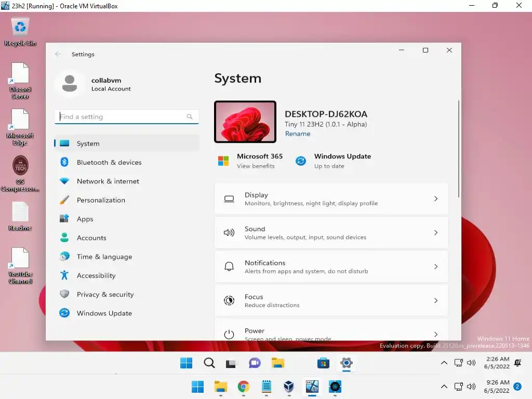This screenshot has height=399, width=532.
Task: Open Search on the guest taskbar
Action: (x=209, y=363)
